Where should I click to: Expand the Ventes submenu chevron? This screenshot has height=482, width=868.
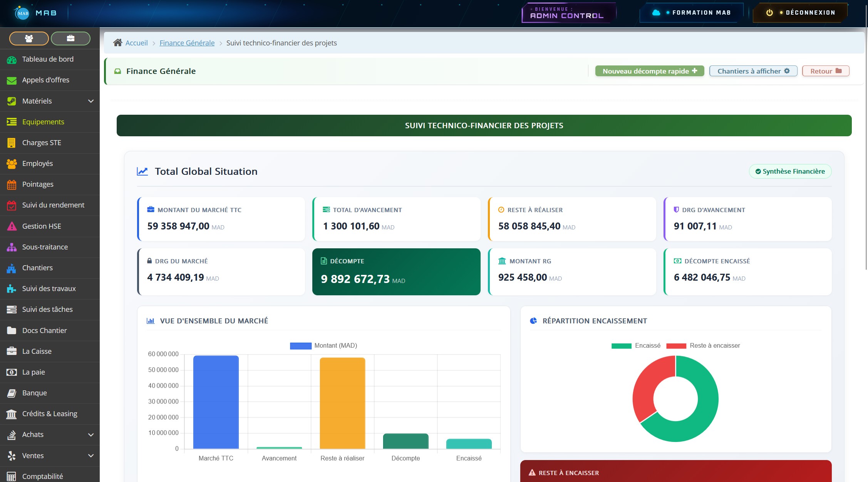coord(91,456)
